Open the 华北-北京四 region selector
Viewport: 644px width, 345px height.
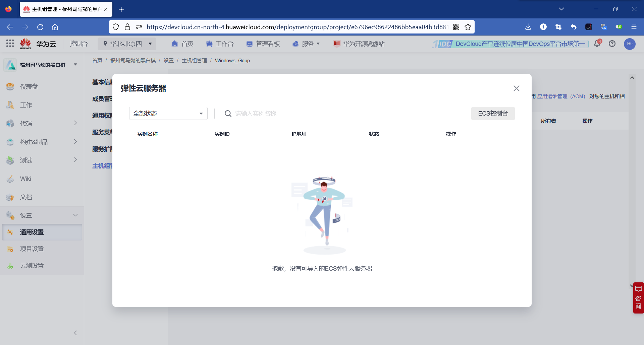[x=127, y=44]
